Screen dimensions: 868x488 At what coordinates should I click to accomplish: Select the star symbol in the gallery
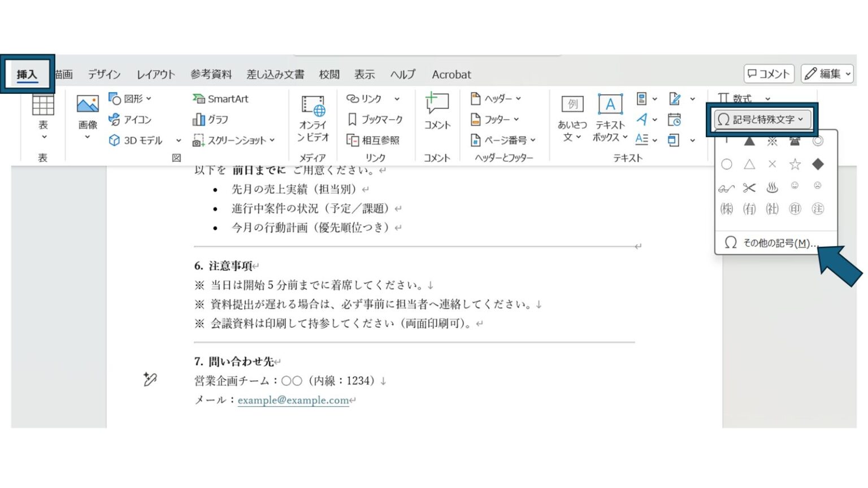(795, 164)
